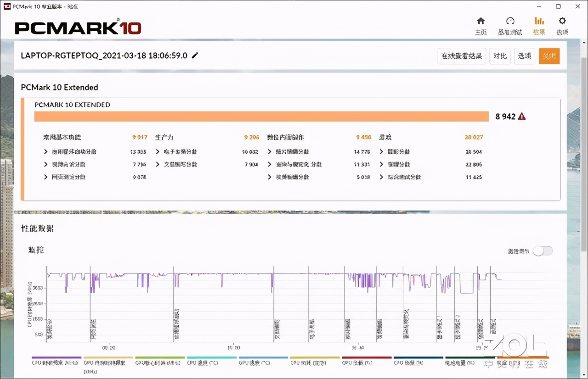Click the 生产力 score 9 206
This screenshot has height=379, width=588.
(251, 137)
